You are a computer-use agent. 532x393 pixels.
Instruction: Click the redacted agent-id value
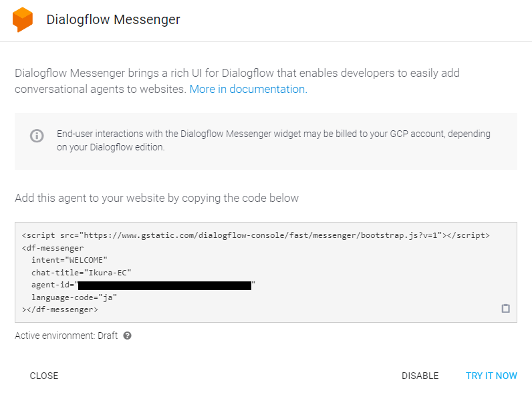point(164,285)
